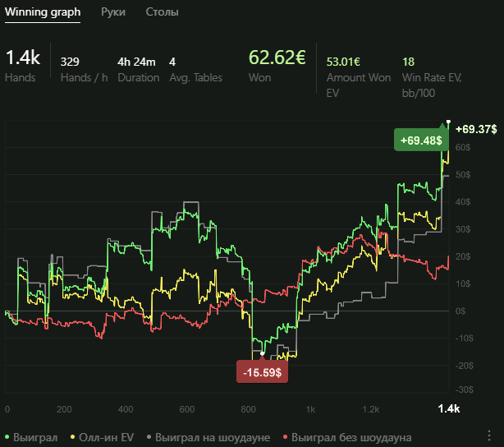Click the green +69.48$ peak label
This screenshot has height=447, width=504.
coord(421,141)
